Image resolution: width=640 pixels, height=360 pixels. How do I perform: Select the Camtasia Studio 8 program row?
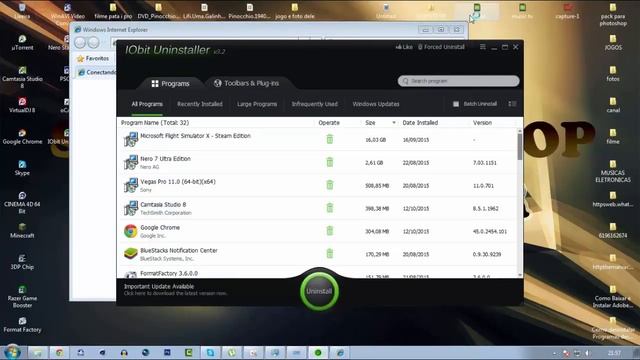pyautogui.click(x=318, y=208)
